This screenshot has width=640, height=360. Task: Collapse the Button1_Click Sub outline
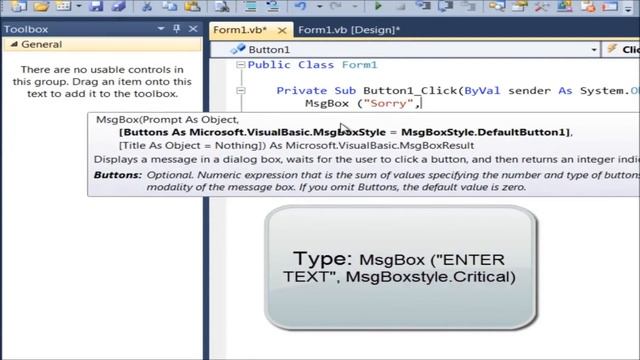point(241,90)
